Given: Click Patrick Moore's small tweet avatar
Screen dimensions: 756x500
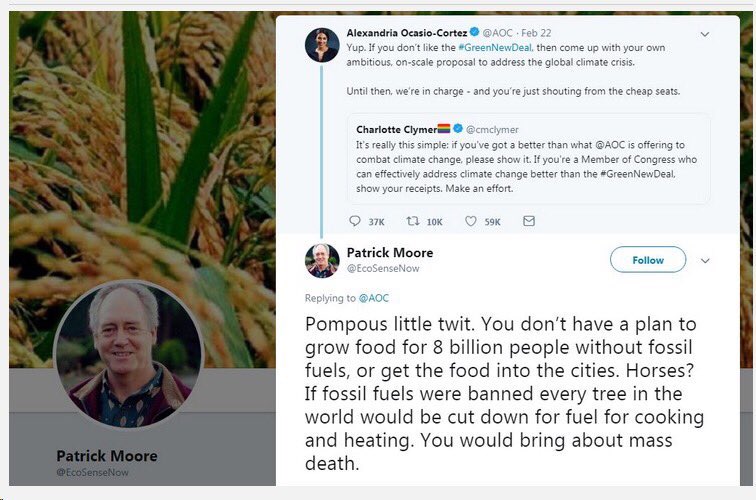Looking at the screenshot, I should pos(322,260).
